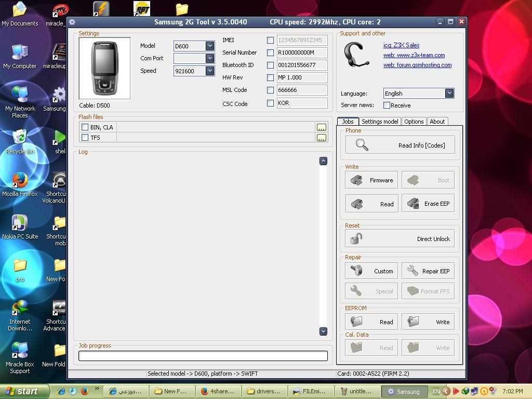Click the Read Info [Codes] magnifier button
Screen dimensions: 532x399
(x=400, y=145)
